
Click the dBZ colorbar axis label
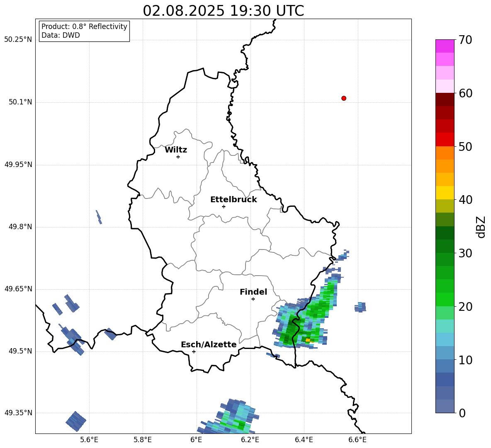481,227
